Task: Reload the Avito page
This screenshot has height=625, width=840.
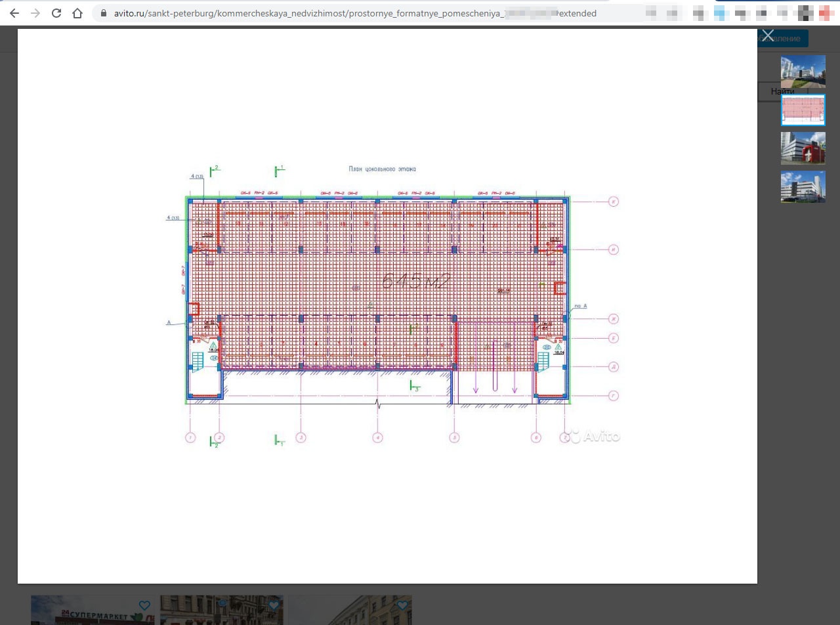Action: point(56,13)
